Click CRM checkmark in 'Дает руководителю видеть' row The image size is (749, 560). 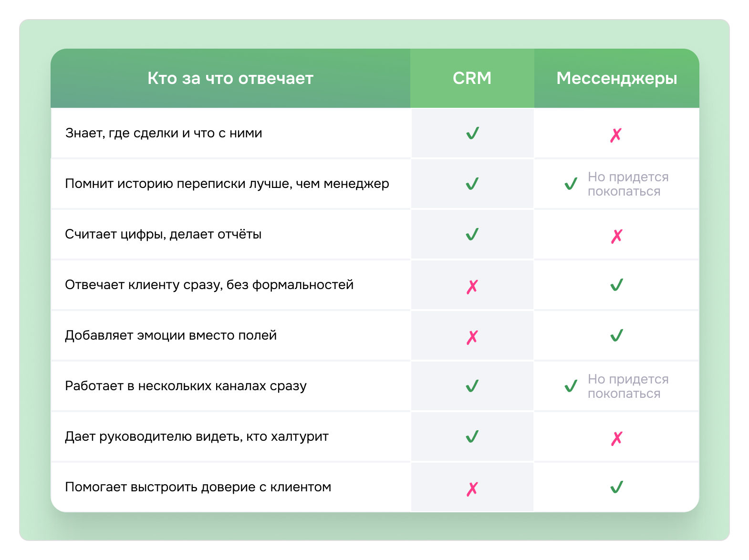(x=472, y=436)
